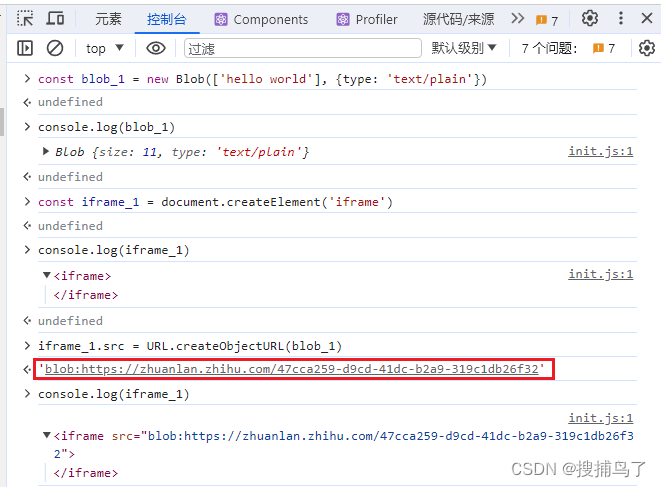Toggle the console sidebar icon
This screenshot has height=487, width=661.
[x=25, y=48]
